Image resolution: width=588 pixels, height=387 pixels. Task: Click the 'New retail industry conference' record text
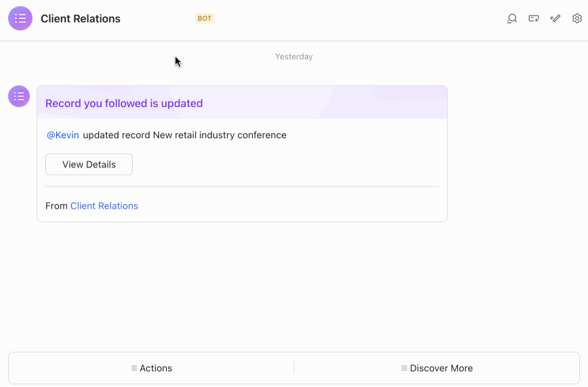(x=219, y=135)
